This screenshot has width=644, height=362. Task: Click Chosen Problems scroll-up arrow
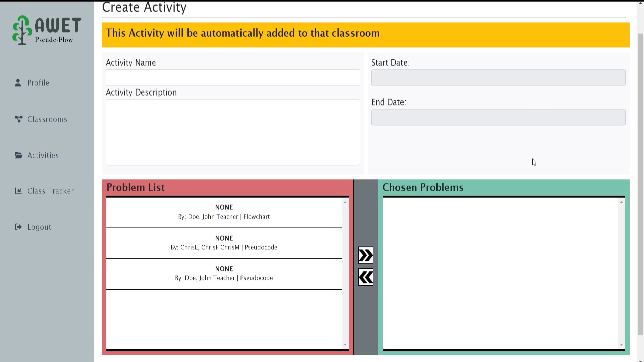(621, 202)
